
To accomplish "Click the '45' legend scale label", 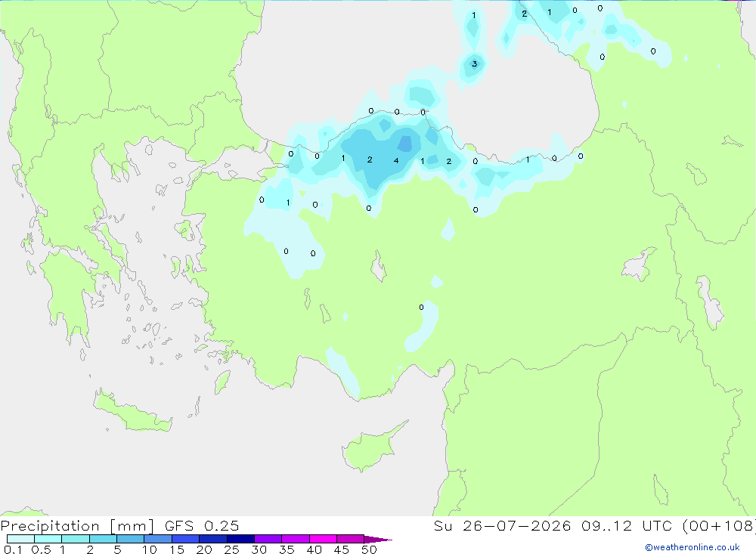I will tap(342, 549).
